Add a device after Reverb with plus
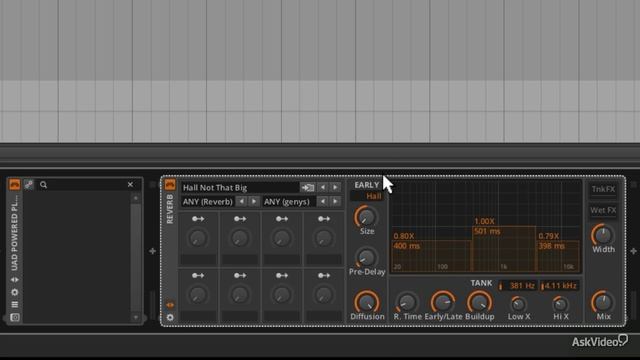The image size is (640, 360). click(x=633, y=251)
